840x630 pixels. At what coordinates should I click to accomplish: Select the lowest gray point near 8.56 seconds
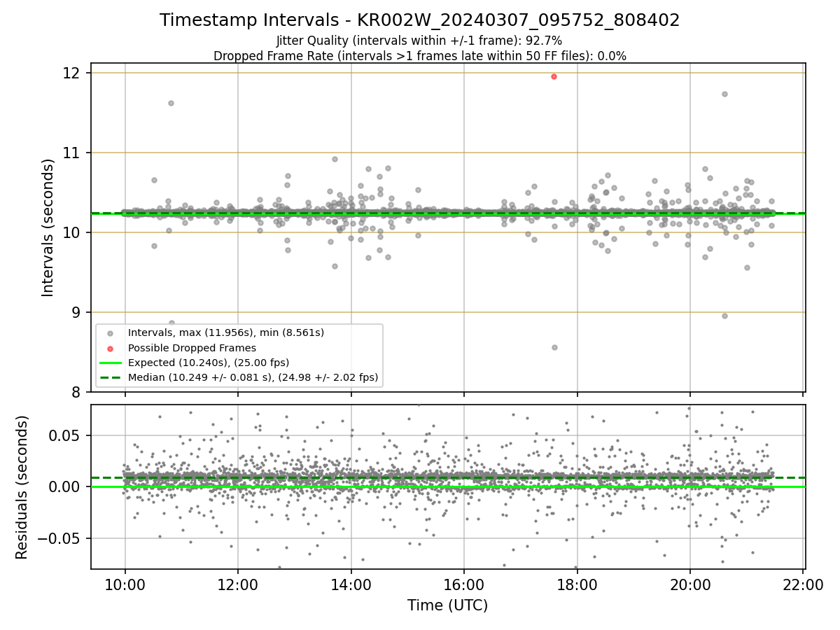[x=554, y=347]
